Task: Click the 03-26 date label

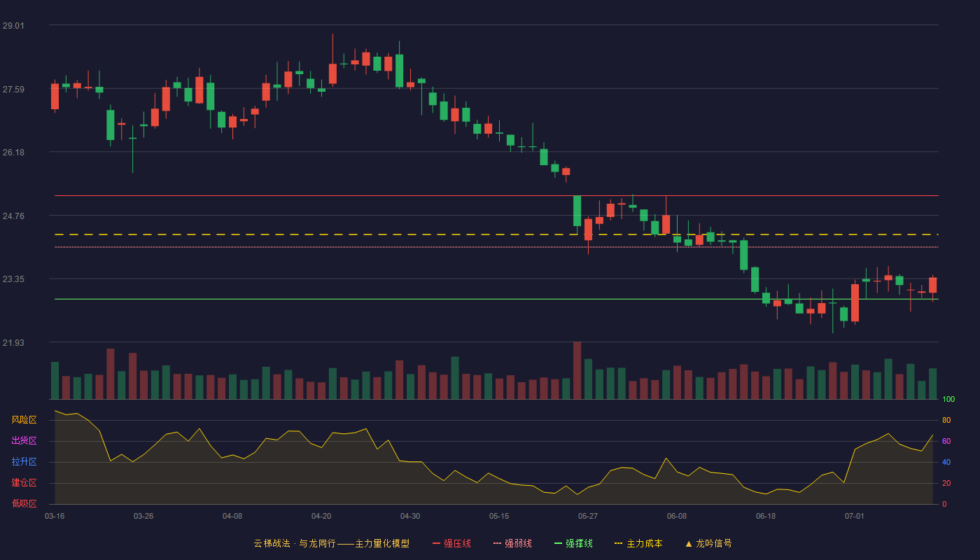Action: [143, 516]
